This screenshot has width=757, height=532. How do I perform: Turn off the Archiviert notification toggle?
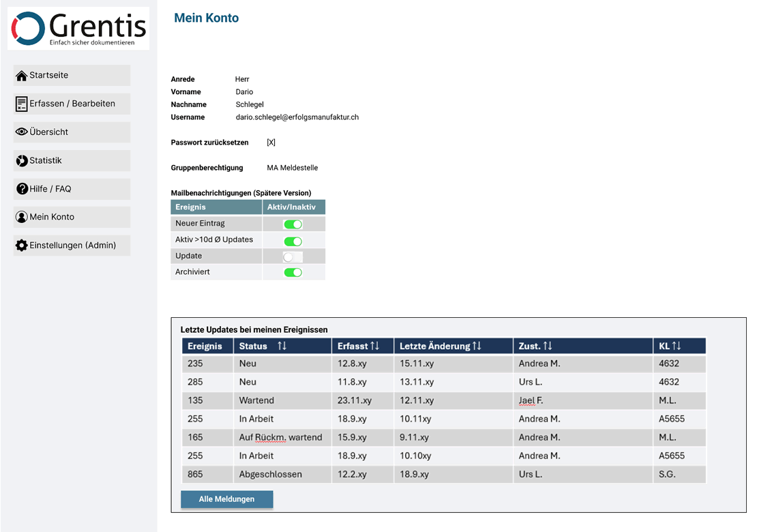click(x=293, y=273)
